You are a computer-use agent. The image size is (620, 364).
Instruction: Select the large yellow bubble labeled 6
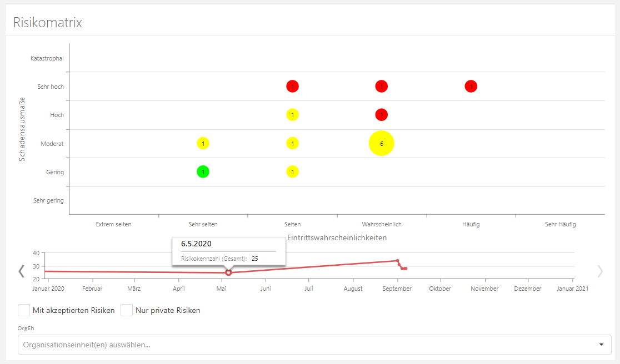click(x=381, y=143)
